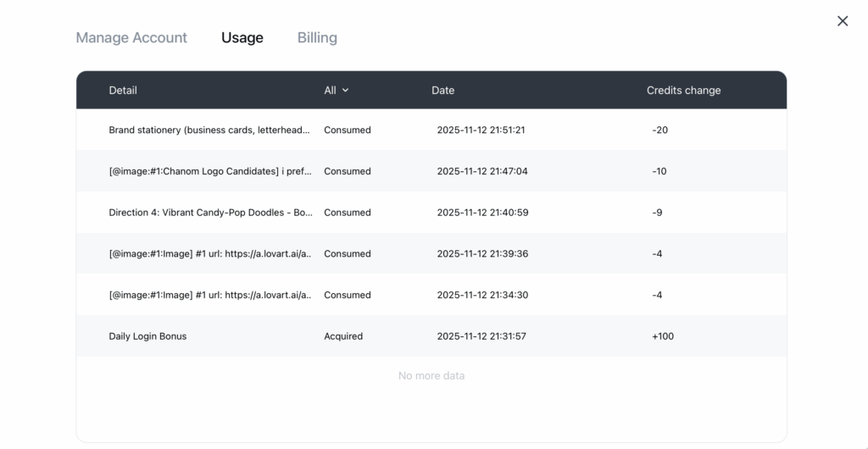868x449 pixels.
Task: Open the Chanom Logo Candidates usage entry
Action: 209,171
